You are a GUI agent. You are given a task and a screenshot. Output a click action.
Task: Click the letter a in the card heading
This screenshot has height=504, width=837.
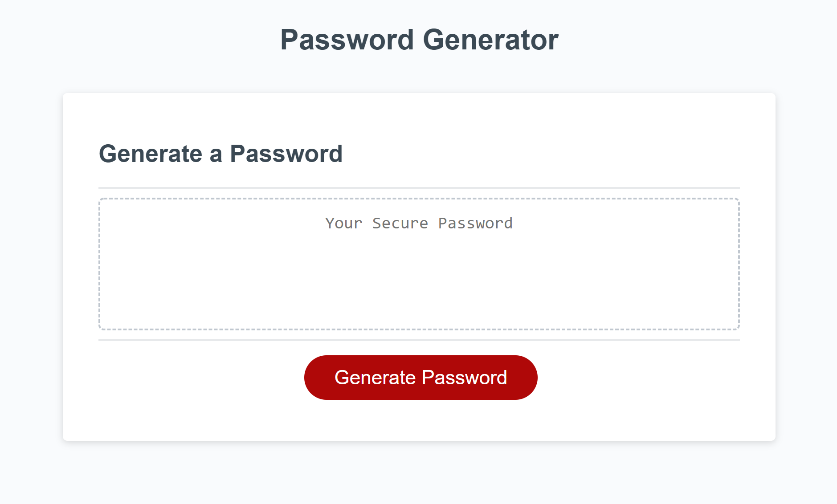click(x=216, y=155)
